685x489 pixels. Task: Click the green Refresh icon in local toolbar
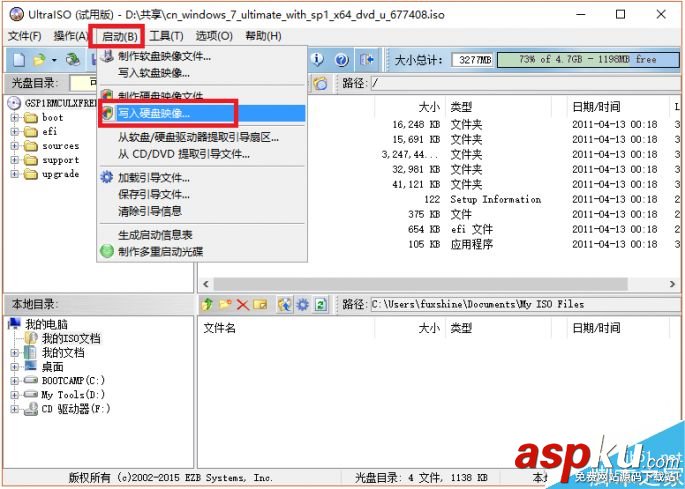coord(321,304)
